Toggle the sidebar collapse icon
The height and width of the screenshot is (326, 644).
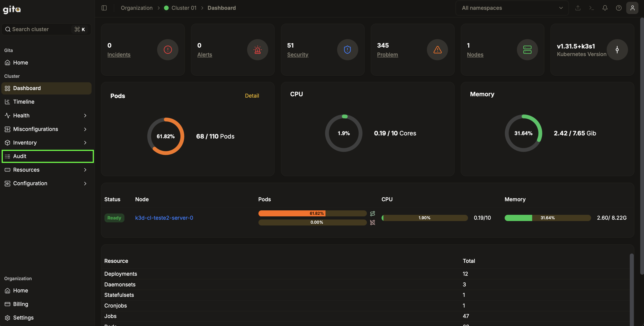[x=104, y=8]
